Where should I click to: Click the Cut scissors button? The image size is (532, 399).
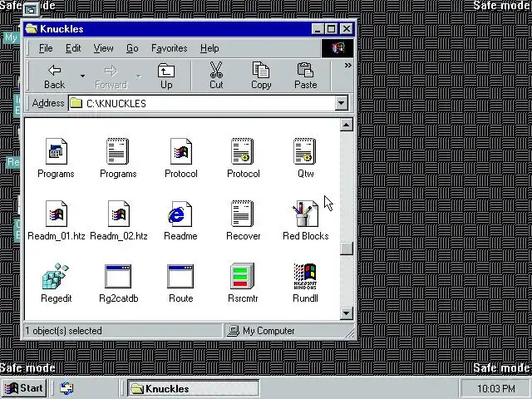(216, 76)
